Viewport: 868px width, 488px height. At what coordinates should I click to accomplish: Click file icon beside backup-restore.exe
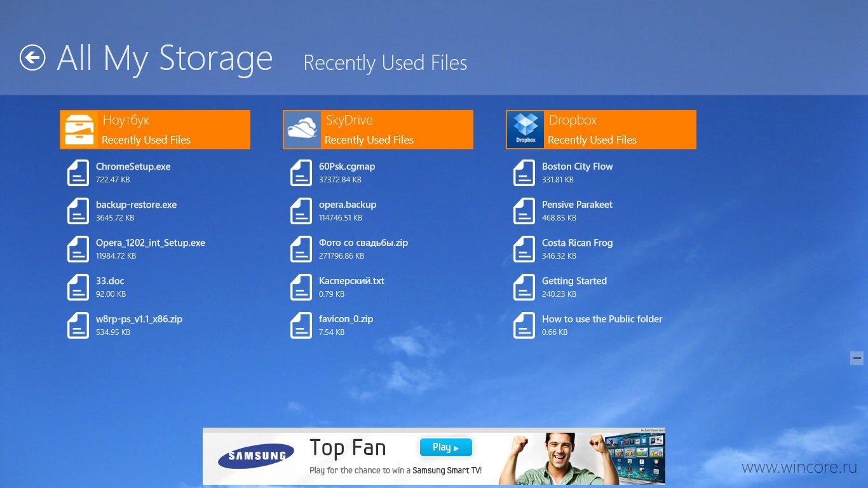tap(78, 211)
